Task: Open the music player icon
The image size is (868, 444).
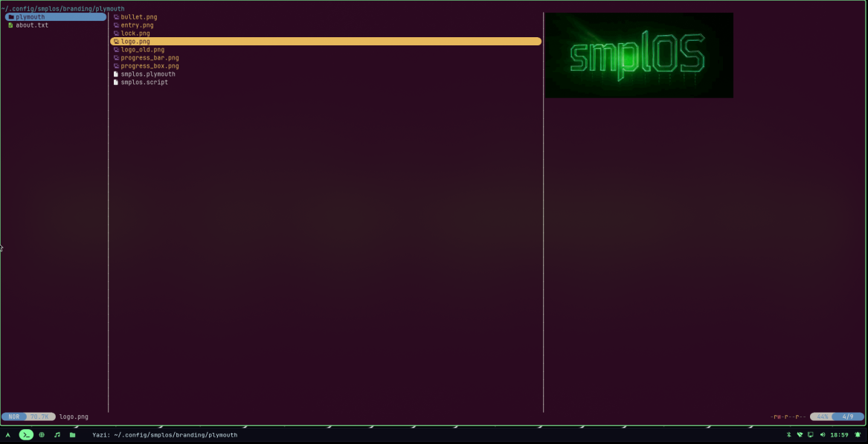Action: [57, 434]
